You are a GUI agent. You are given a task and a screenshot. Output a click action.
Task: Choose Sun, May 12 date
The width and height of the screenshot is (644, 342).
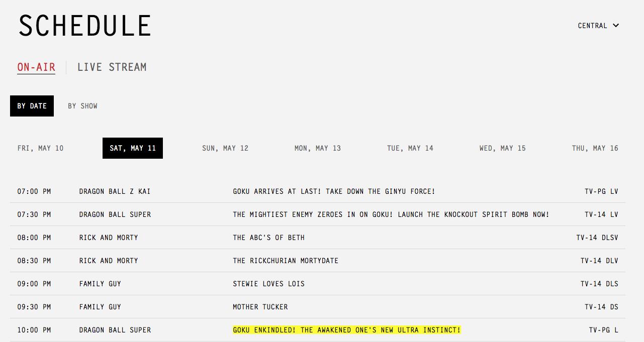pyautogui.click(x=225, y=148)
